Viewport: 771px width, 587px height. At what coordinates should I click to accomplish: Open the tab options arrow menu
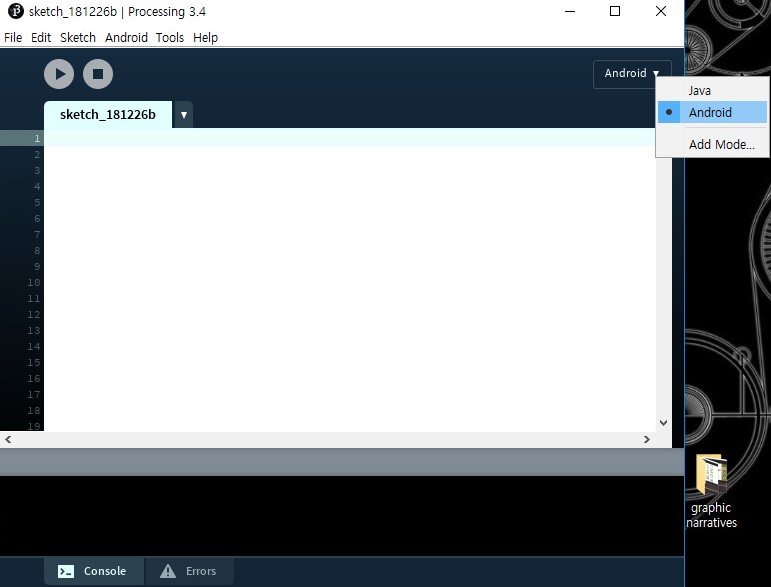click(x=183, y=115)
